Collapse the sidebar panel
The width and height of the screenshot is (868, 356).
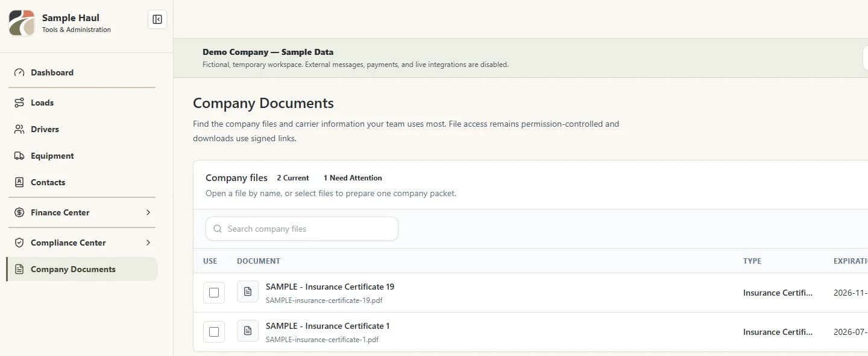click(157, 19)
